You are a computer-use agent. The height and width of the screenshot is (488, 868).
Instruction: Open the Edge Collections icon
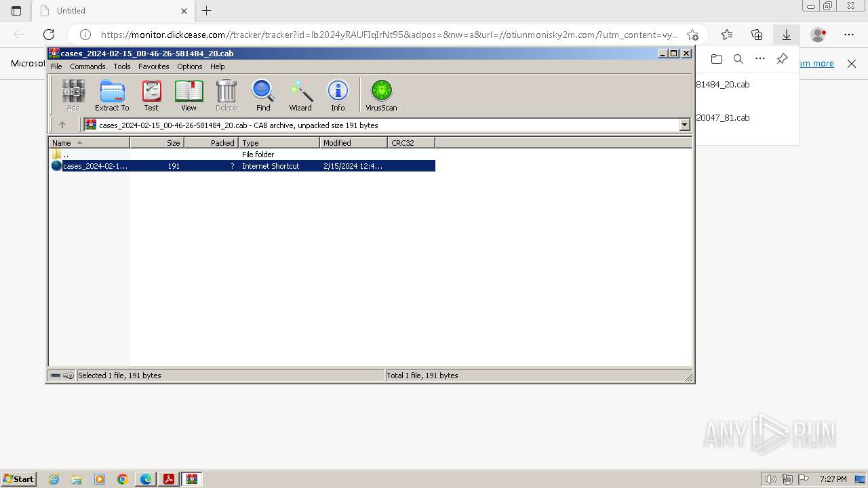pyautogui.click(x=757, y=35)
